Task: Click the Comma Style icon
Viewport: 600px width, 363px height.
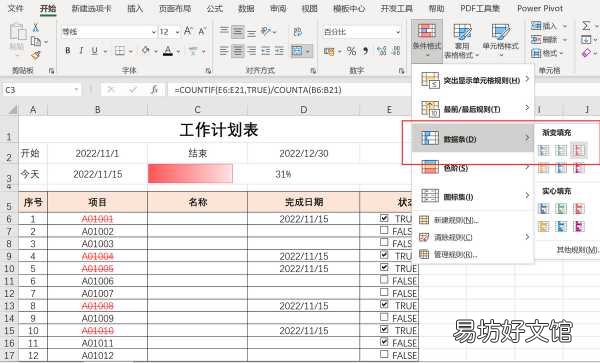Action: [365, 51]
